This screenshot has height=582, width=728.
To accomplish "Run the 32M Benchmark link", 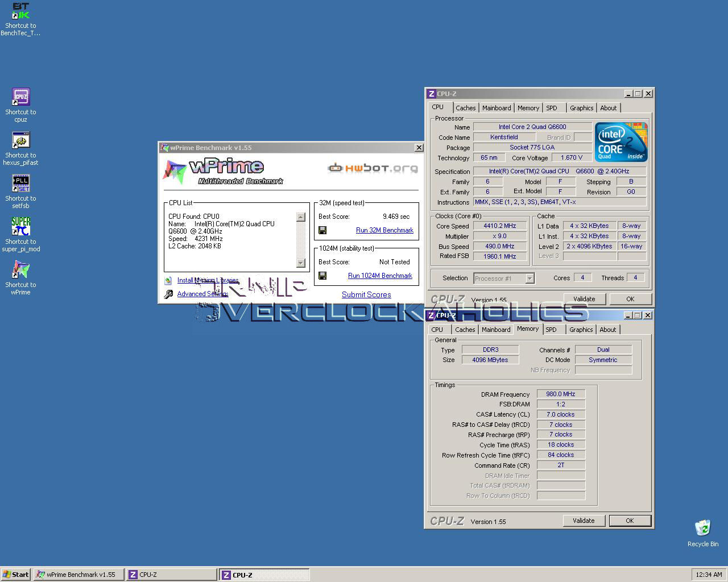I will click(x=384, y=230).
